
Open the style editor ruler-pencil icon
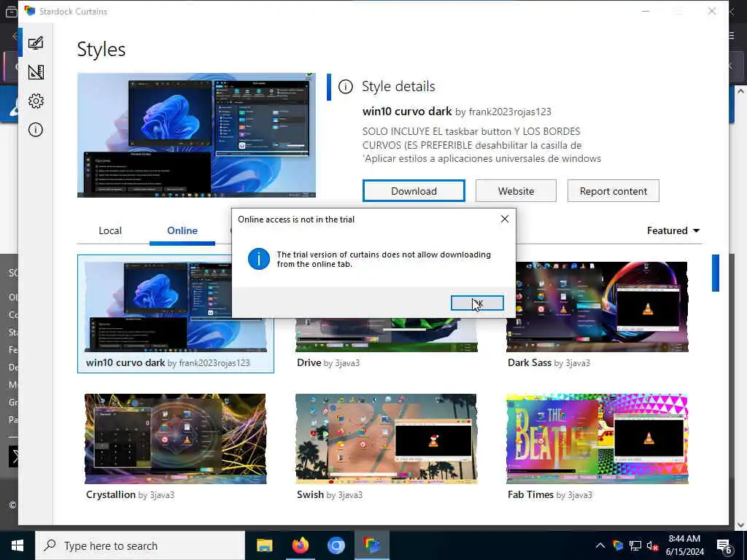36,72
